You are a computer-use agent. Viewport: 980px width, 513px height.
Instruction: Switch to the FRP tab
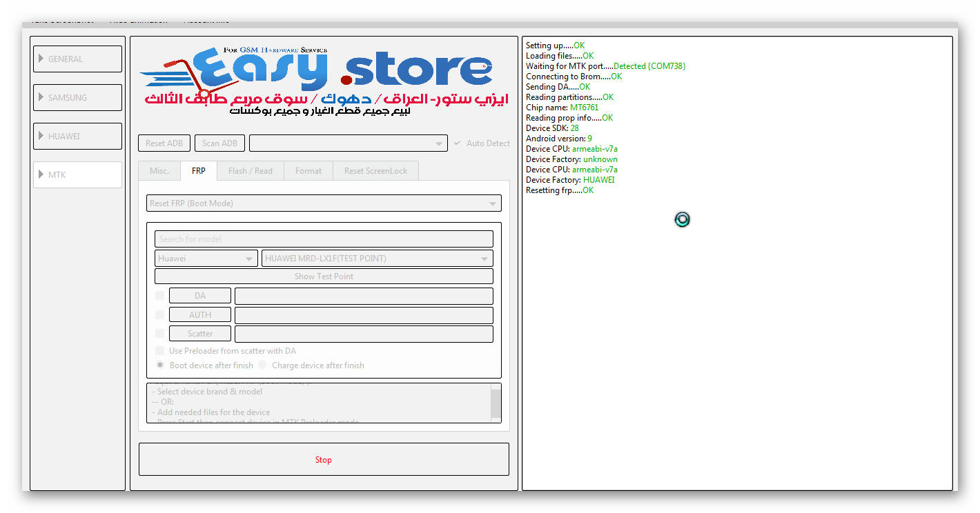pyautogui.click(x=199, y=171)
